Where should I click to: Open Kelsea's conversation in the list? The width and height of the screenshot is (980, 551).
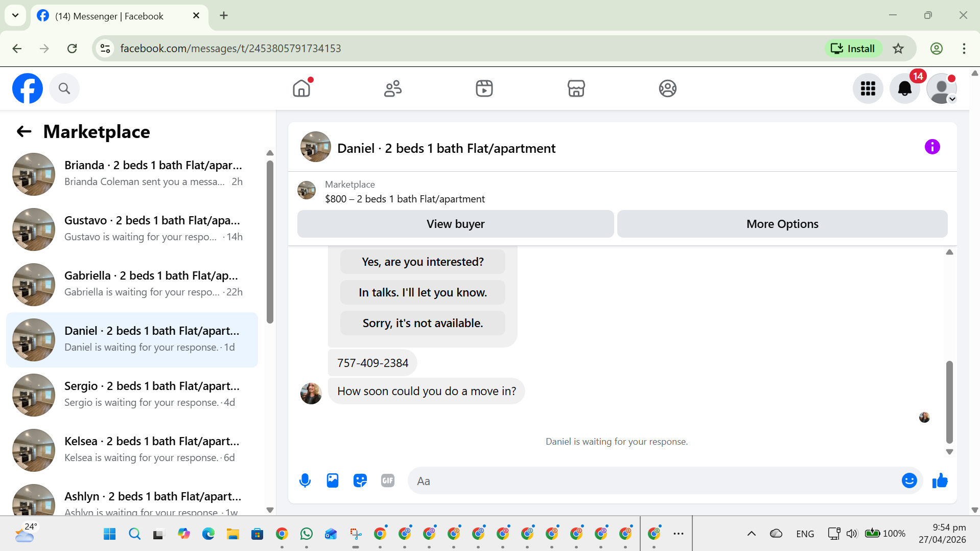click(132, 450)
